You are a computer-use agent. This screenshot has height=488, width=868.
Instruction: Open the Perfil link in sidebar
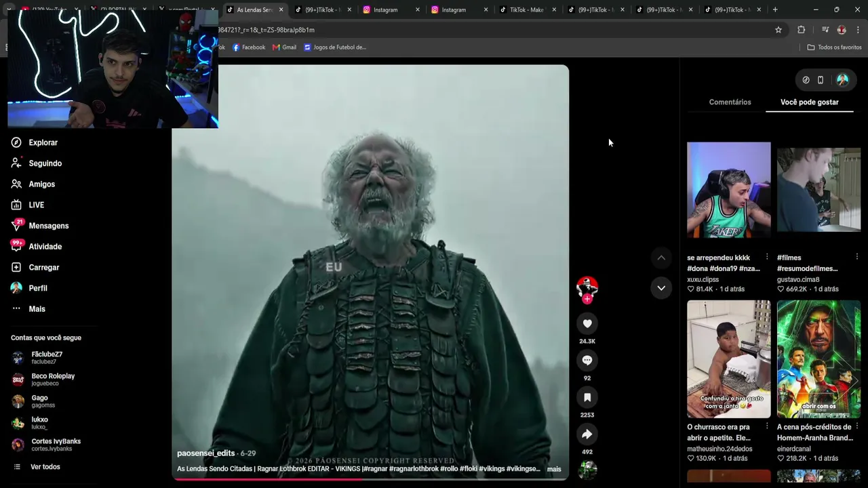38,288
